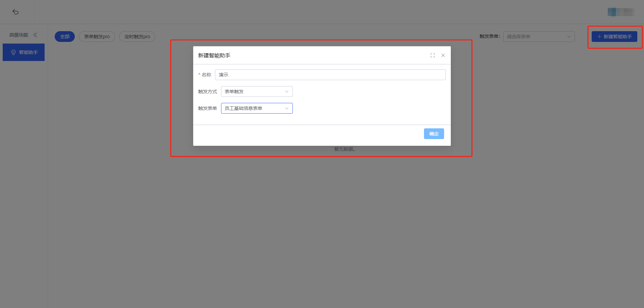The width and height of the screenshot is (644, 308).
Task: Click the lightbulb icon beside 智能助手
Action: tap(13, 52)
